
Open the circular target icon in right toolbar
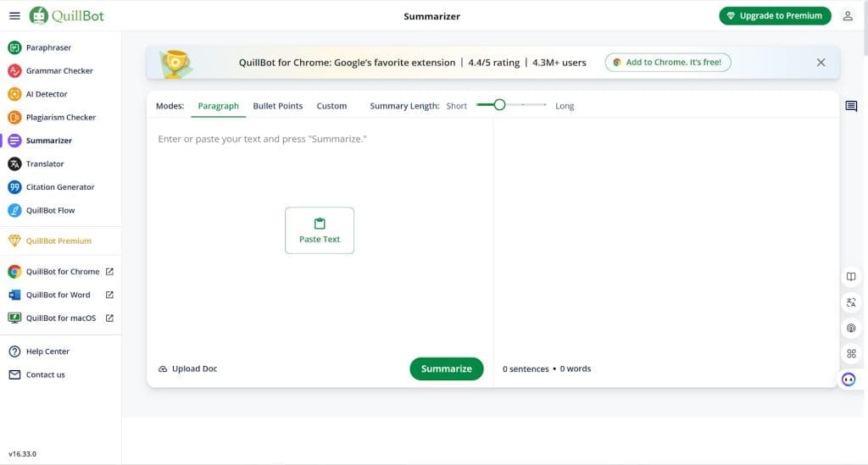tap(851, 328)
